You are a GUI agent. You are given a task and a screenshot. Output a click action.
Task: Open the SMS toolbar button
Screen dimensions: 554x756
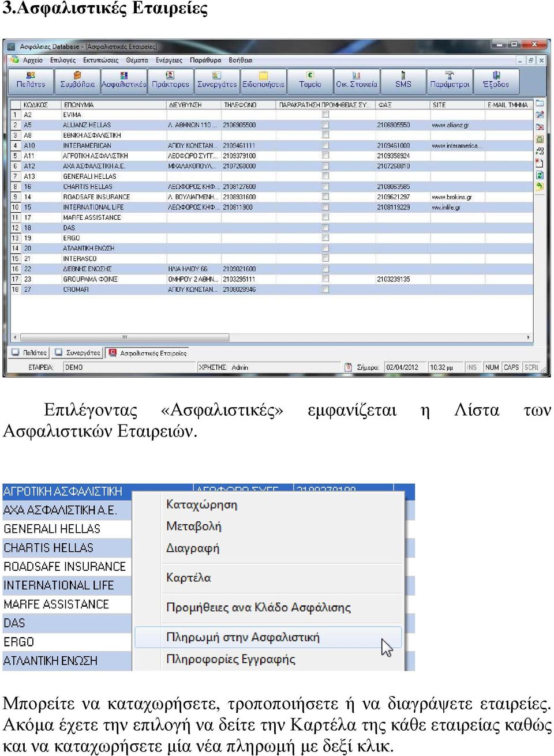403,80
